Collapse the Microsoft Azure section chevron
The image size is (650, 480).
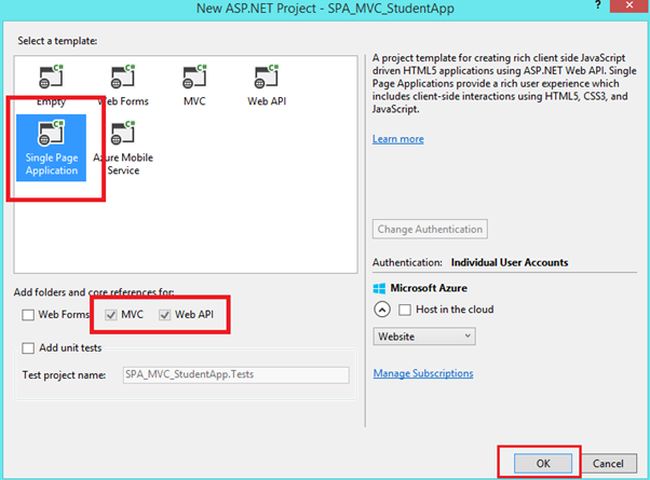(x=382, y=310)
